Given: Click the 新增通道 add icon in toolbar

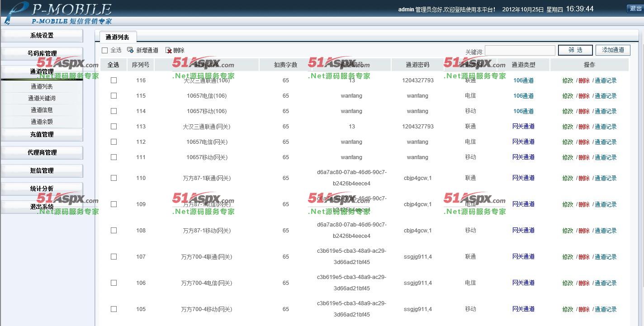Looking at the screenshot, I should [130, 50].
